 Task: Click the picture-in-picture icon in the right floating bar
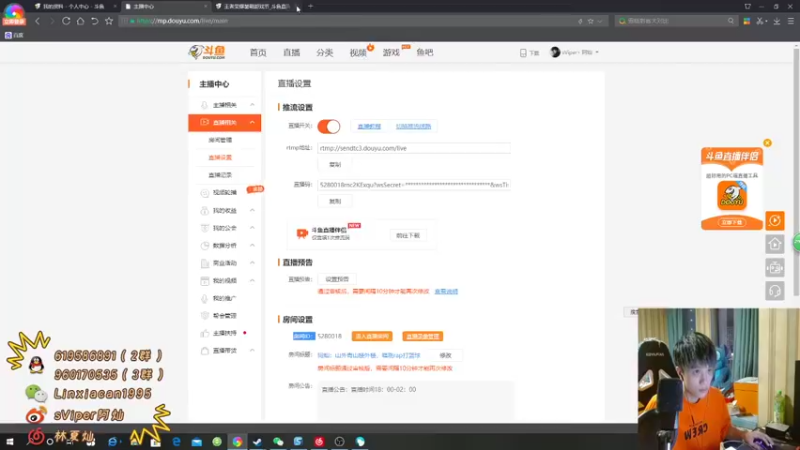(x=774, y=267)
